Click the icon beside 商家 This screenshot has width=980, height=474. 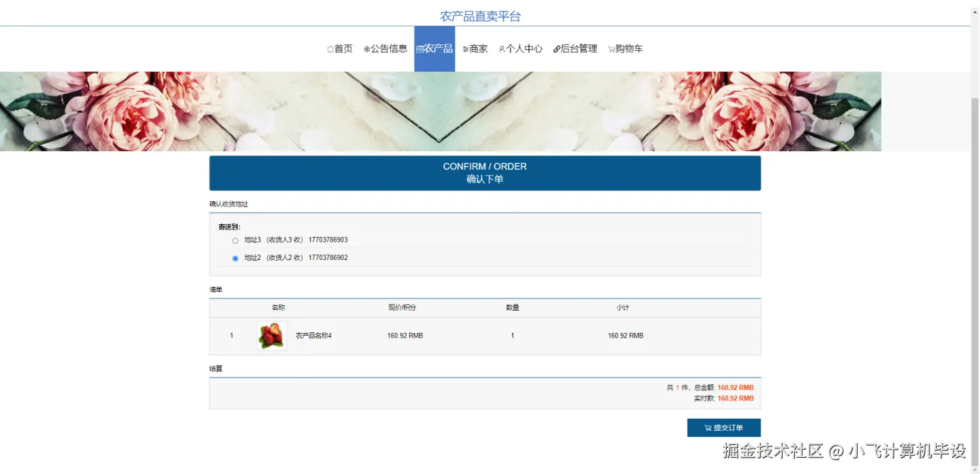(466, 49)
